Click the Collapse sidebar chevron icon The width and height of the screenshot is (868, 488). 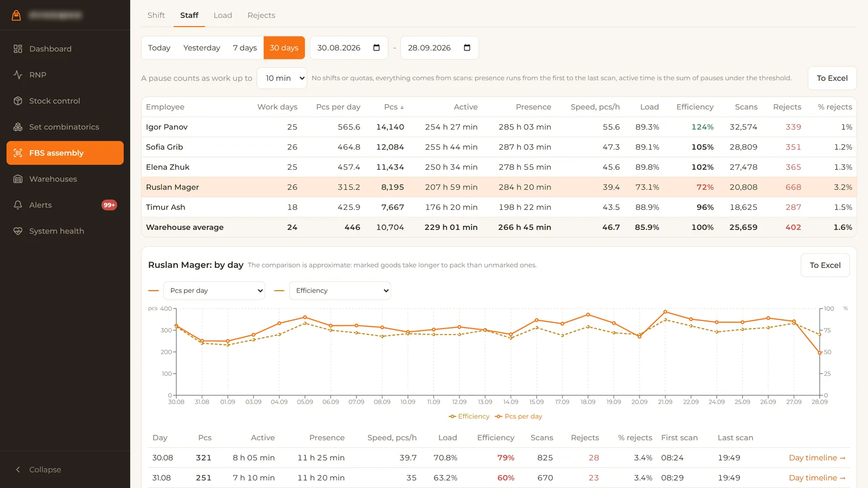[18, 470]
